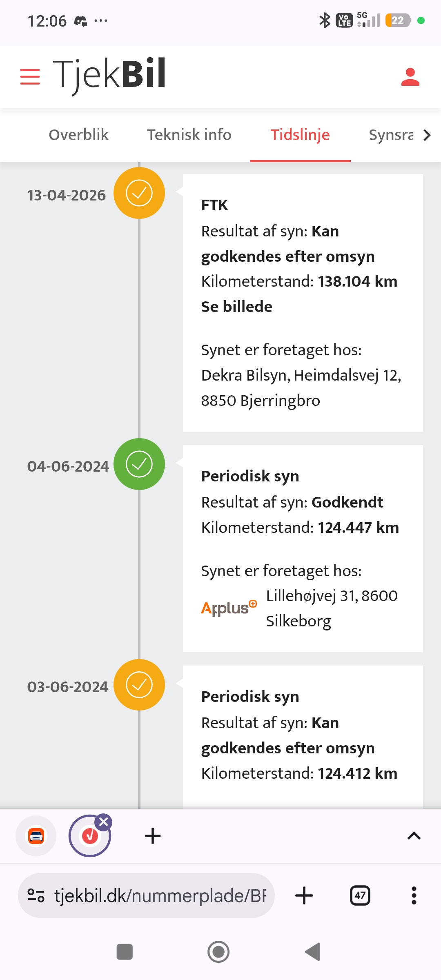Select the Tidslinje tab

[300, 135]
